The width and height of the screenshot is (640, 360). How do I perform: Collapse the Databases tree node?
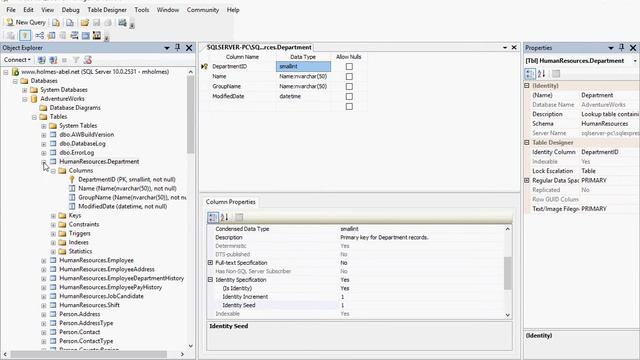[x=16, y=81]
